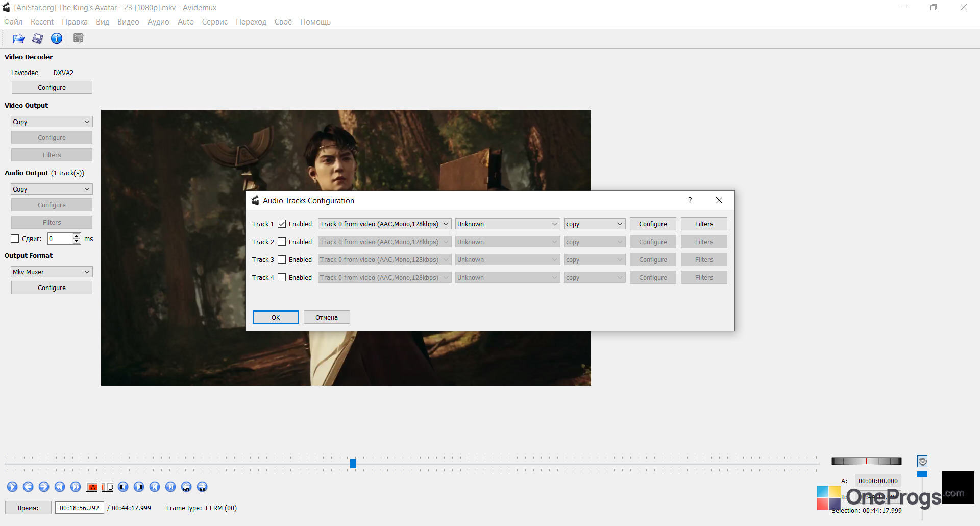Click the current time field 00:18:56.292
Viewport: 980px width, 526px height.
click(80, 508)
